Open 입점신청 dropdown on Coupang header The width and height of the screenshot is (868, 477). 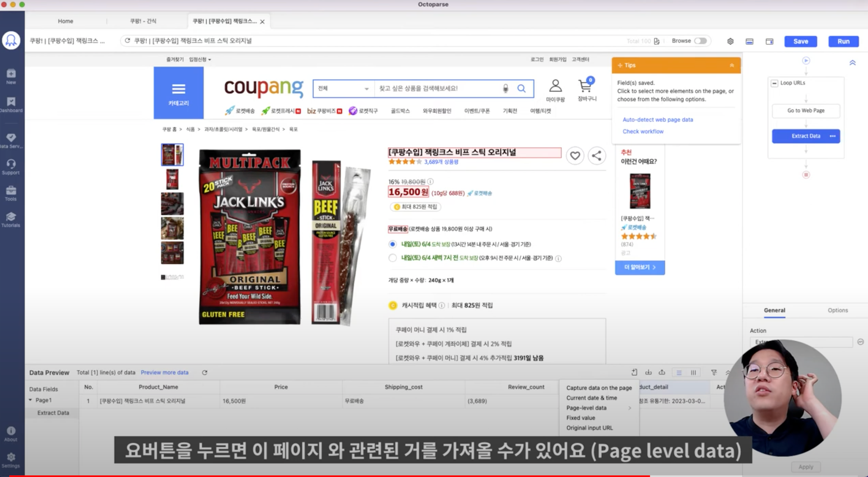click(200, 59)
